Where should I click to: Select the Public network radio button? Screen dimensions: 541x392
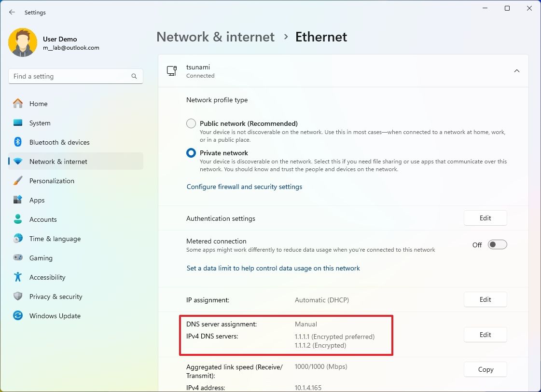(x=191, y=123)
